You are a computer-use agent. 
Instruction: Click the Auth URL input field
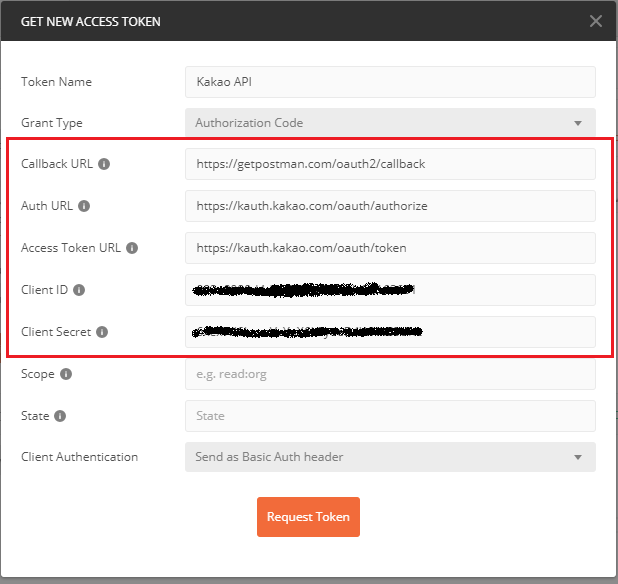point(390,206)
